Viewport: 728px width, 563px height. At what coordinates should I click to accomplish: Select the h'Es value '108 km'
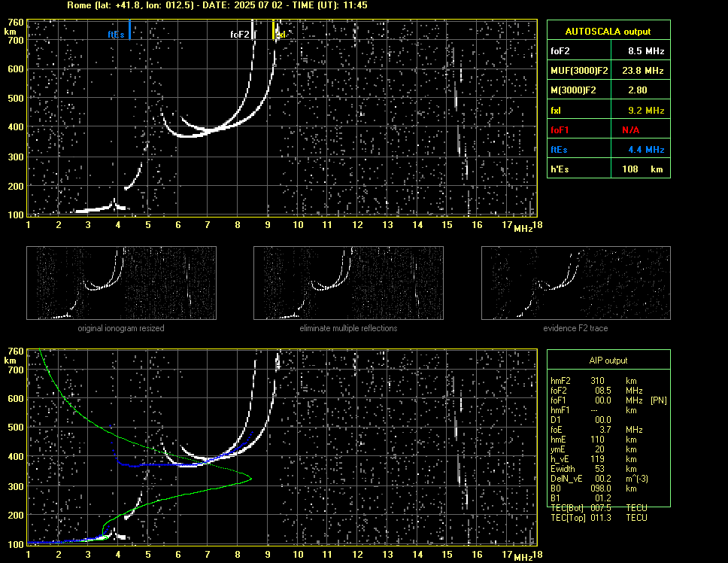coord(642,169)
